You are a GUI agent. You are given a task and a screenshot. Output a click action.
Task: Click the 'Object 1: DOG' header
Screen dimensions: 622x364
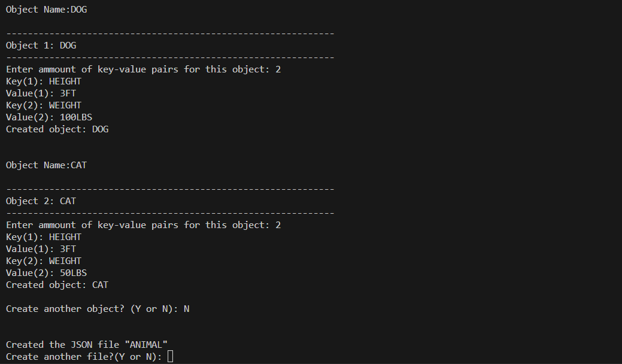point(41,45)
